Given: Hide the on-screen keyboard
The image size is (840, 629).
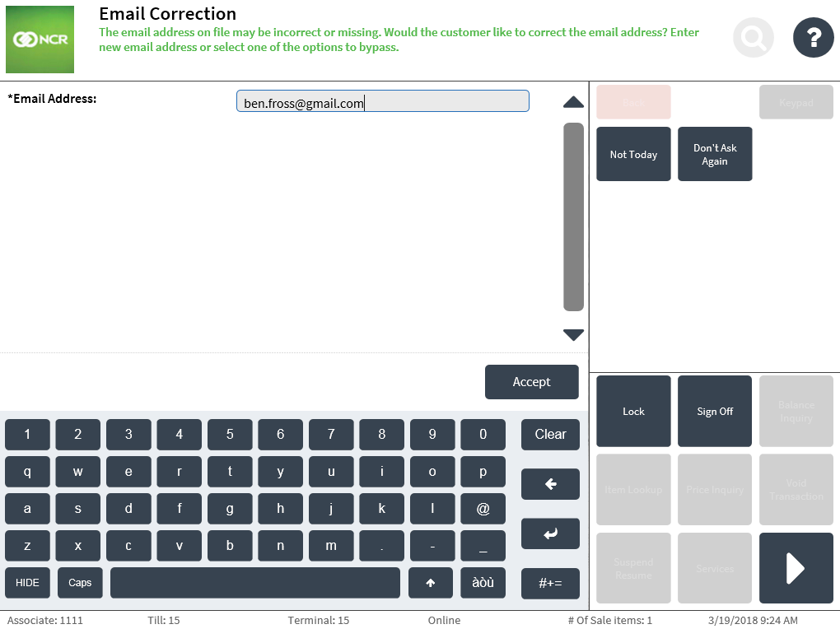Looking at the screenshot, I should click(x=27, y=583).
